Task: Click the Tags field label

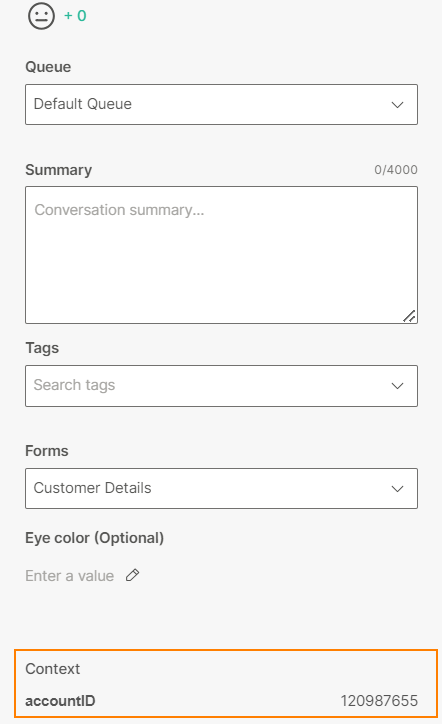Action: pos(42,348)
